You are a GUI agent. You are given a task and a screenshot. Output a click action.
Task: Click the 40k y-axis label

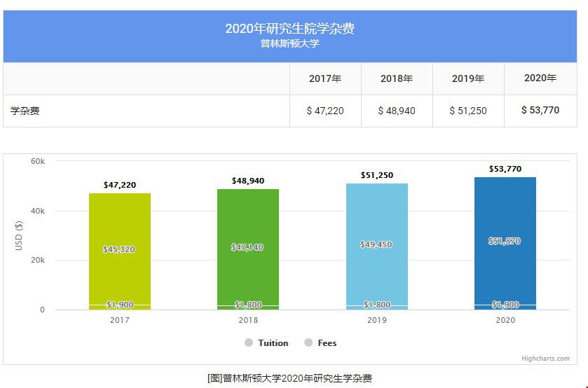(x=38, y=211)
